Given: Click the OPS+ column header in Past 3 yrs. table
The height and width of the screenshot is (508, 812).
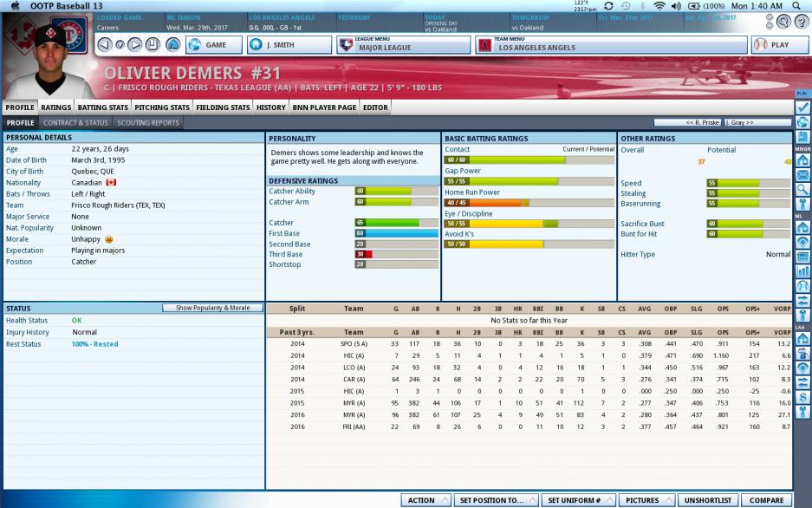Looking at the screenshot, I should point(752,332).
